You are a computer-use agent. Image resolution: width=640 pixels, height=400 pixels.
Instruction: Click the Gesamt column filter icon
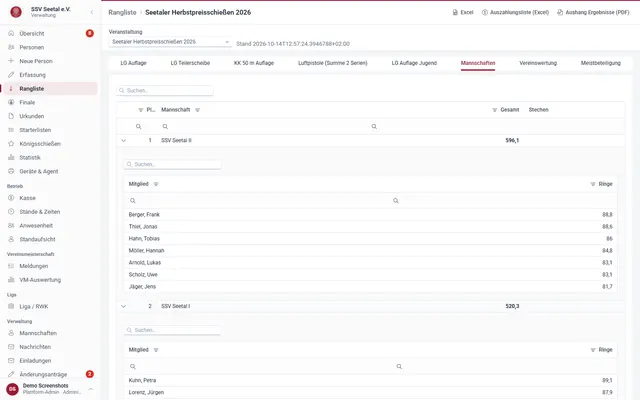pos(494,110)
